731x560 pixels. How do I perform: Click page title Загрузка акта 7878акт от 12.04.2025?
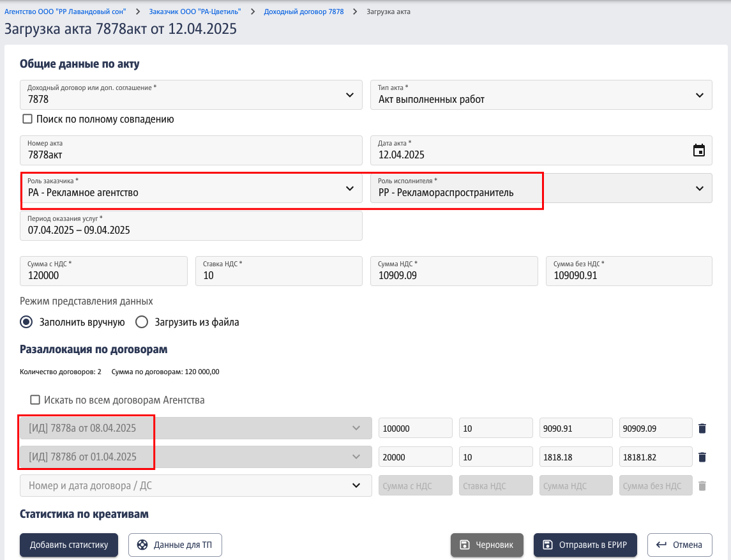click(121, 29)
